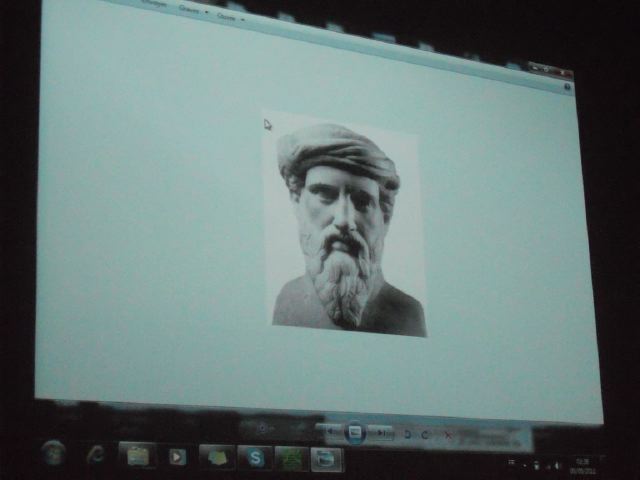Open Windows Explorer folder on taskbar
The height and width of the screenshot is (480, 640).
tap(137, 455)
